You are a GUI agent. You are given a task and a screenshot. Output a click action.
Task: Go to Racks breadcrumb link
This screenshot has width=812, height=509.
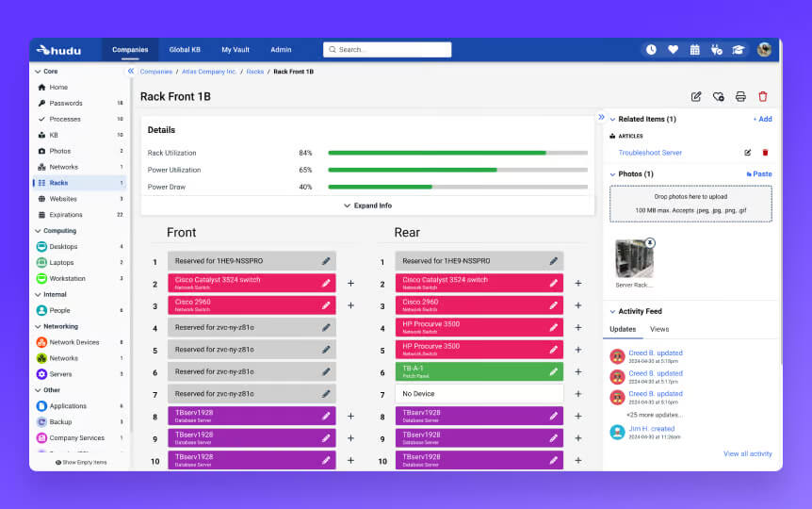[x=254, y=72]
